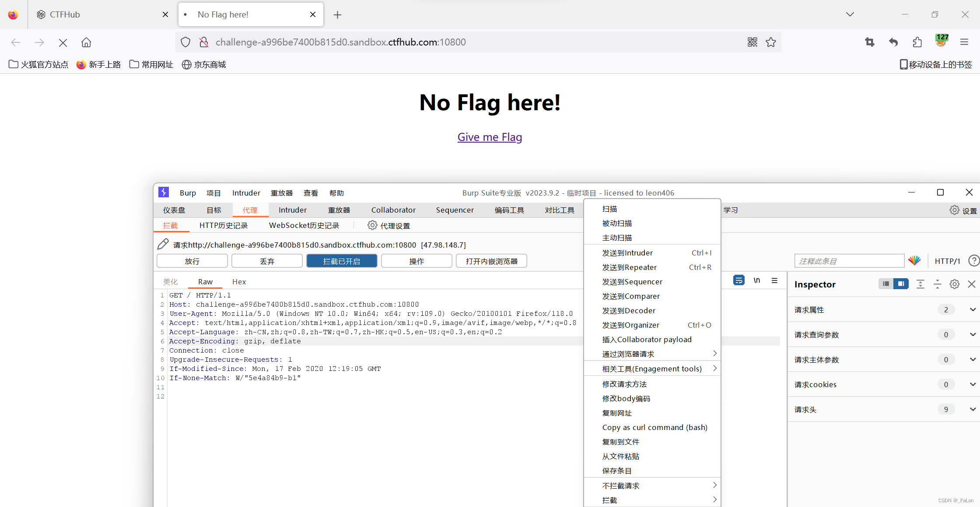Screen dimensions: 980x507
Task: Toggle the Intercept is on button
Action: (341, 261)
